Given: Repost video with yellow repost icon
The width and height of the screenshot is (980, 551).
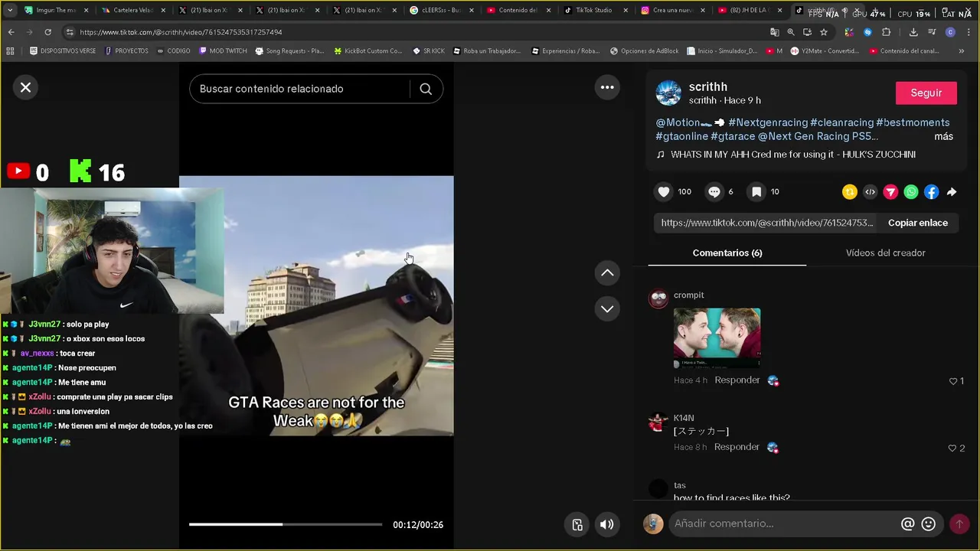Looking at the screenshot, I should (850, 192).
